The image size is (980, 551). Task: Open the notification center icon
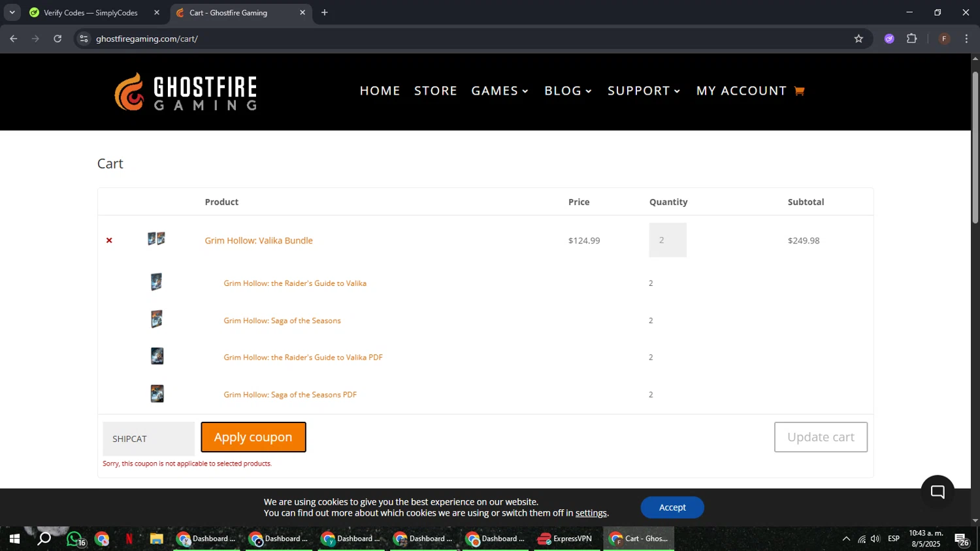pos(962,539)
